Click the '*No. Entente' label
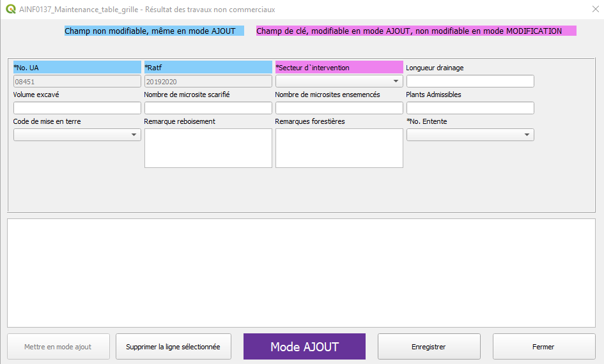This screenshot has width=604, height=364. point(427,121)
